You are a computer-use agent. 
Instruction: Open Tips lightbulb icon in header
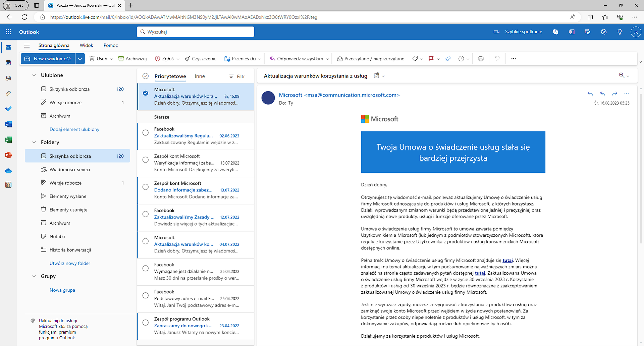[x=620, y=32]
